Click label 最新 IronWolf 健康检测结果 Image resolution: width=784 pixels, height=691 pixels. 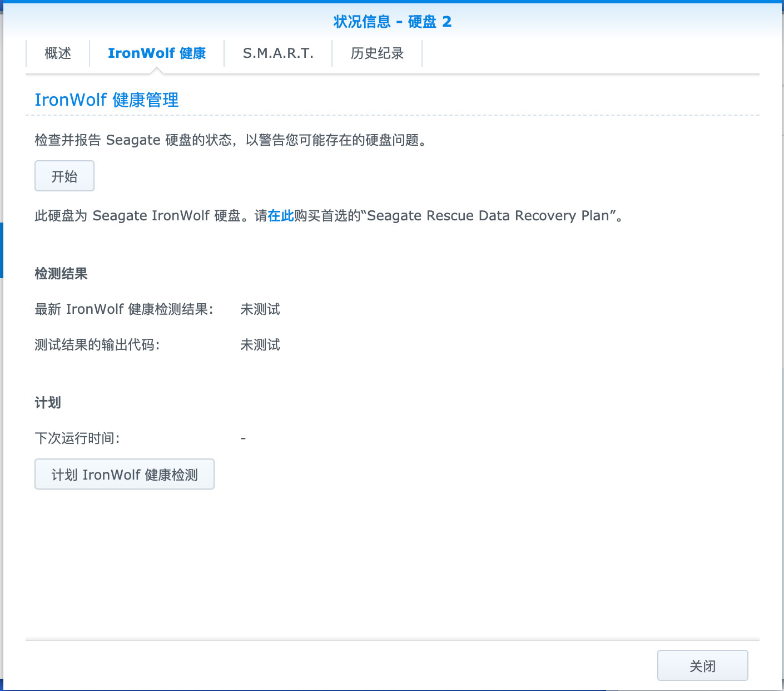click(x=123, y=309)
